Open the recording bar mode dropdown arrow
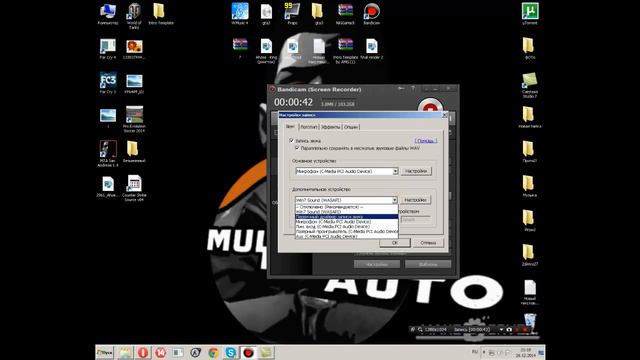The width and height of the screenshot is (640, 360). pos(501,329)
